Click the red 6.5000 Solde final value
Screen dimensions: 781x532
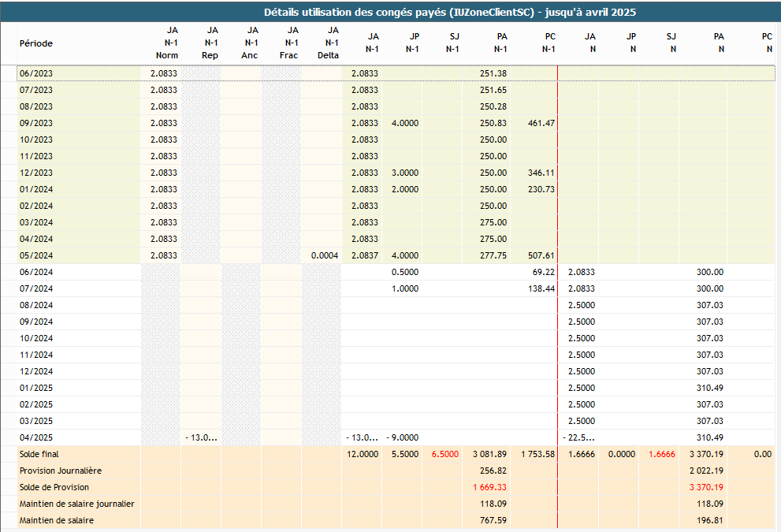pyautogui.click(x=445, y=454)
